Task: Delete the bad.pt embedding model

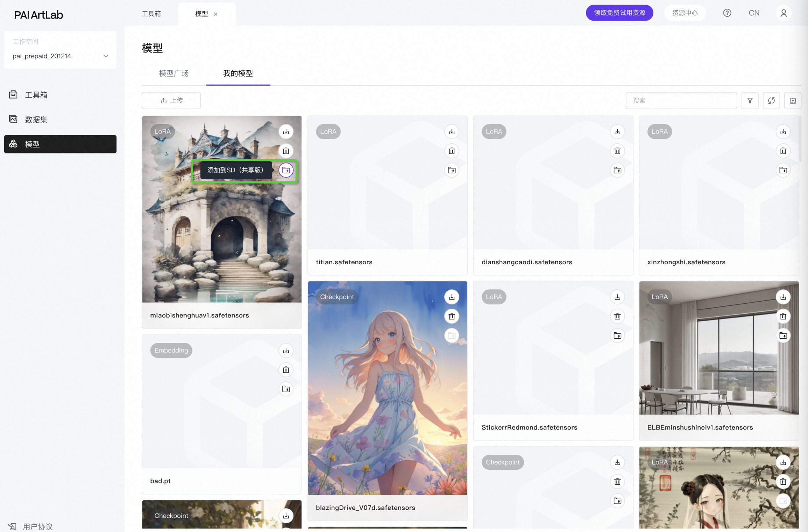Action: tap(286, 369)
